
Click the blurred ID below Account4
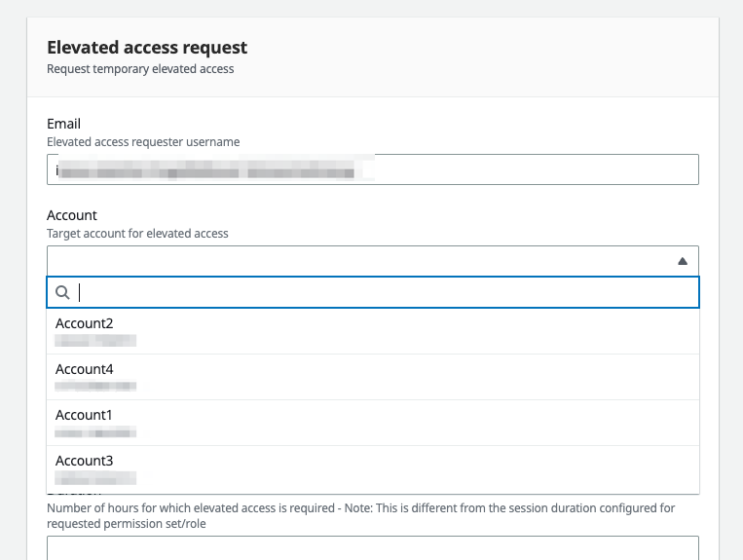point(95,387)
